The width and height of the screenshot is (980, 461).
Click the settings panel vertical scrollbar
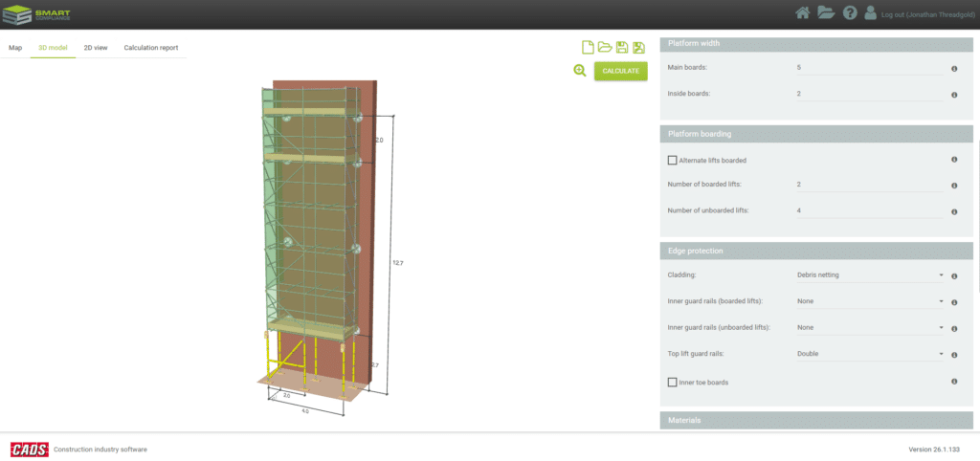tap(977, 215)
